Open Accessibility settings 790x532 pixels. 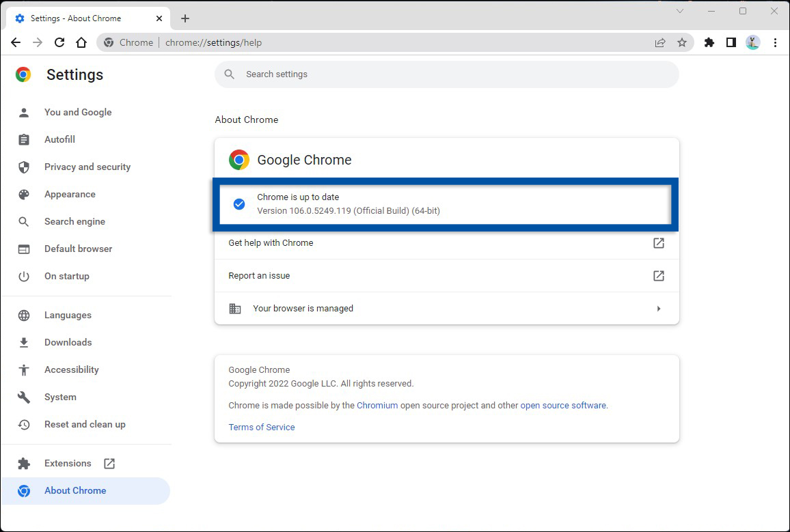(71, 369)
